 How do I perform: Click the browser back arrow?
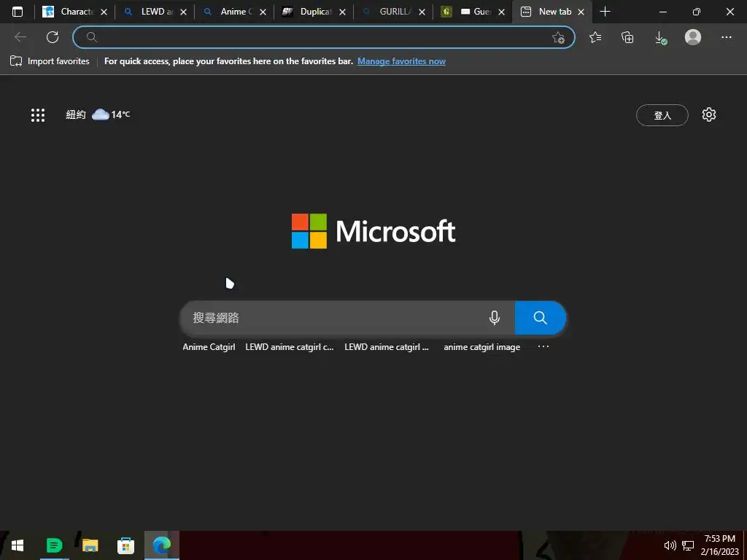[x=20, y=37]
